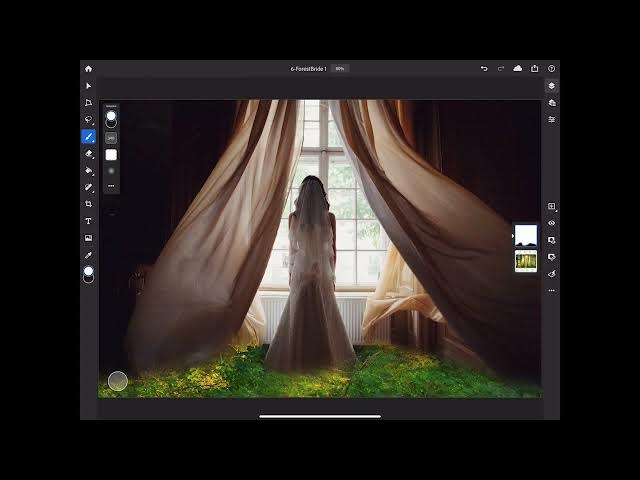Toggle layer visibility with the eye icon

click(551, 223)
